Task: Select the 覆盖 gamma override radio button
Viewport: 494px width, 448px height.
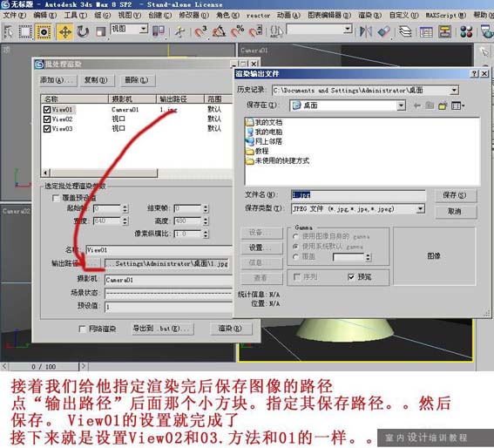Action: pyautogui.click(x=295, y=257)
